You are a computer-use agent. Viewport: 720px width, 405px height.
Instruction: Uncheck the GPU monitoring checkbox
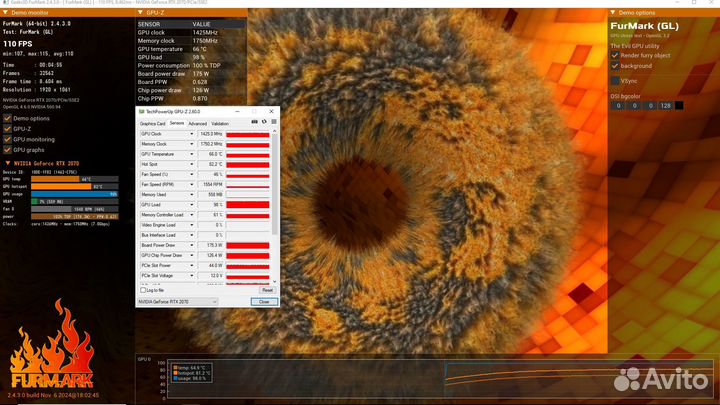pyautogui.click(x=7, y=140)
